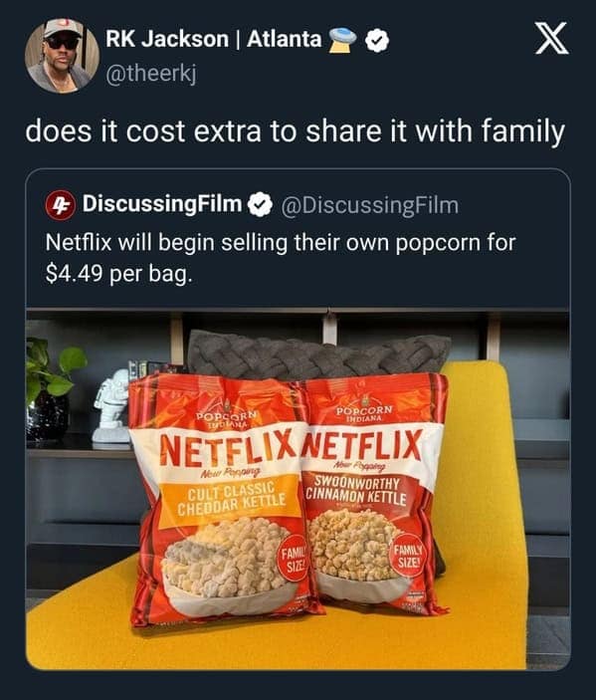Click the Family Size sticker on cinnamon bag
The width and height of the screenshot is (596, 700).
[406, 556]
